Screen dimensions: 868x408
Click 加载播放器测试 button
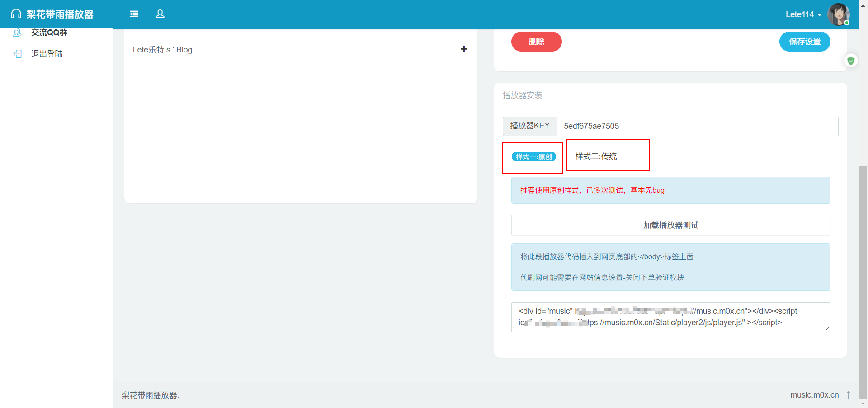671,225
